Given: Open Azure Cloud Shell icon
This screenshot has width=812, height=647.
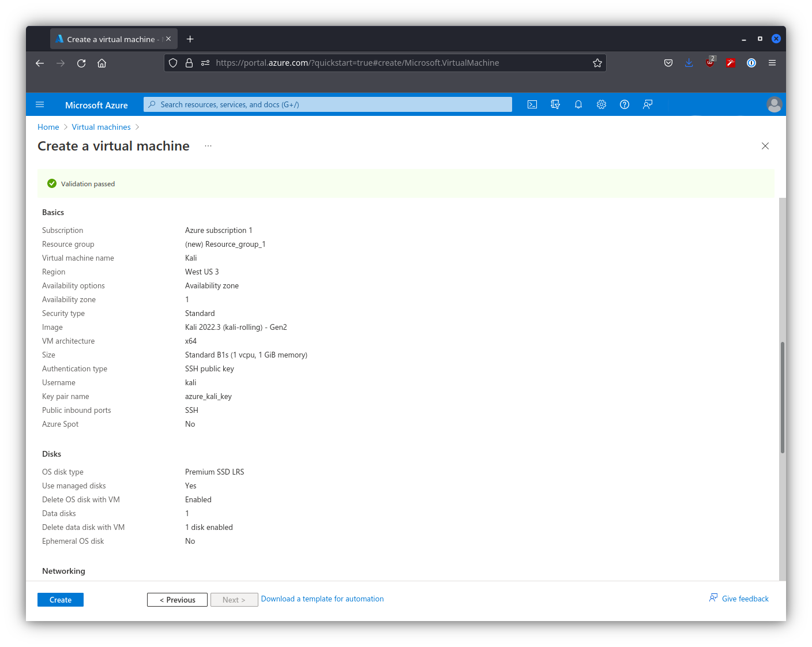Looking at the screenshot, I should [532, 104].
